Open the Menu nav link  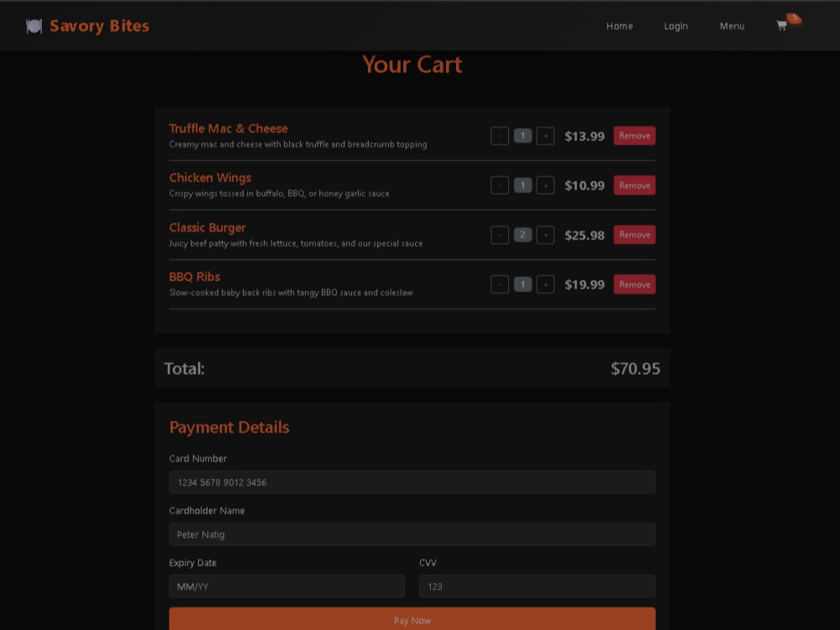[732, 26]
